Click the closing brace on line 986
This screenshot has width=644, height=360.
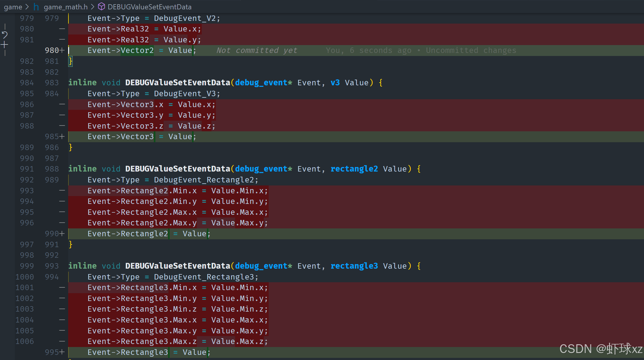71,148
